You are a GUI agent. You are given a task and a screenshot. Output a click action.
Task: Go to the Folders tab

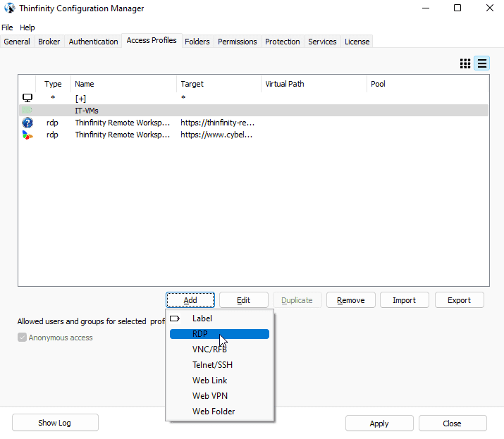click(x=197, y=42)
